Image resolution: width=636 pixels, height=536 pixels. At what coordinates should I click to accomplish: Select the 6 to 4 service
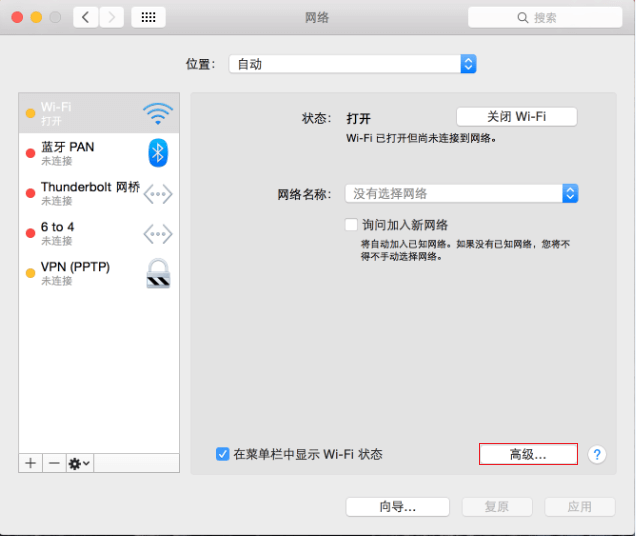[99, 233]
